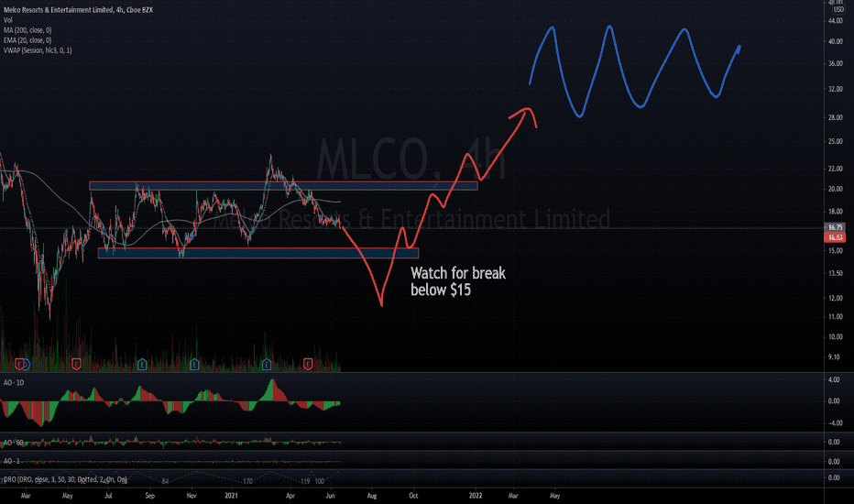Select the blue wavy projection drawing
This screenshot has height=504, width=854.
point(634,71)
